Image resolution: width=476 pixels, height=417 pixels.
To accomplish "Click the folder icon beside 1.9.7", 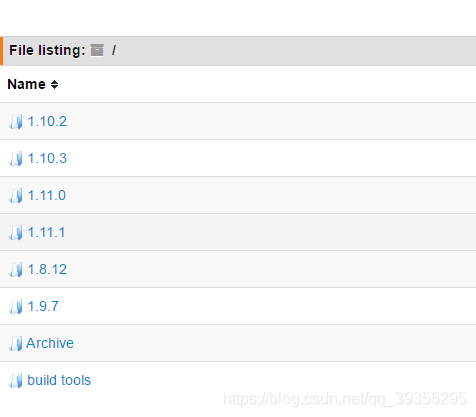I will [16, 307].
